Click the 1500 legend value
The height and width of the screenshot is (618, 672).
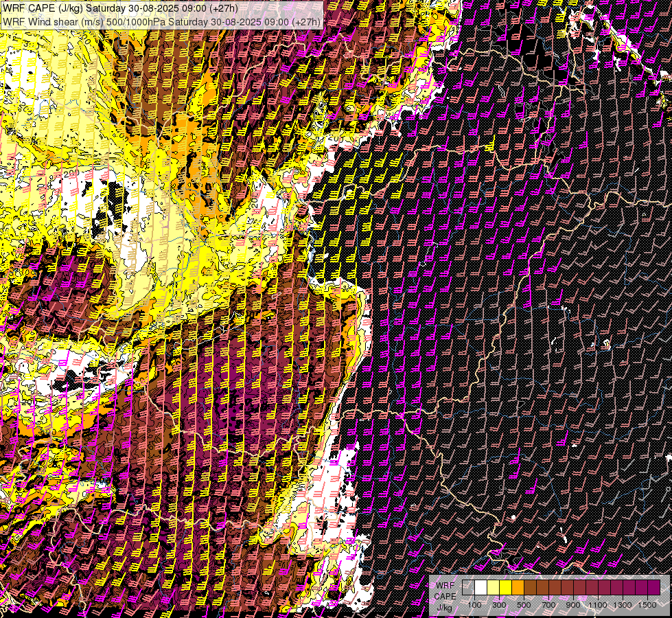pyautogui.click(x=647, y=605)
